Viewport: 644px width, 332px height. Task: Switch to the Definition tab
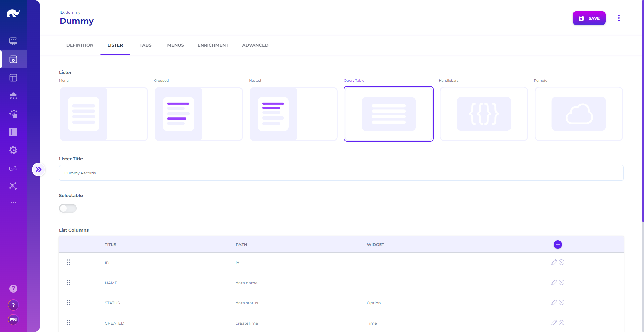pyautogui.click(x=80, y=45)
